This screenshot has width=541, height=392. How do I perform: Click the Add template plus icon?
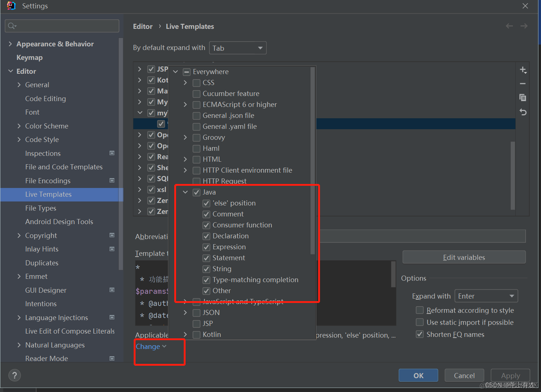pyautogui.click(x=523, y=70)
